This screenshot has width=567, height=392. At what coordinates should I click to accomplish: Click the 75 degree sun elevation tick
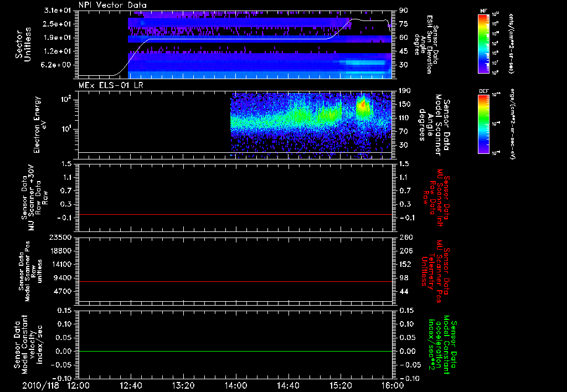tap(404, 24)
